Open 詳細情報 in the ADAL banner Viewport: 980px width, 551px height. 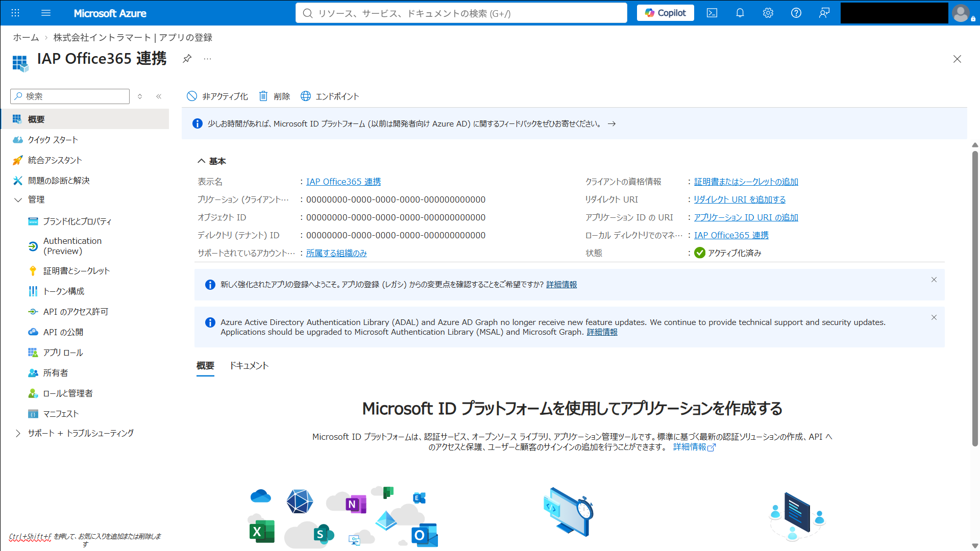[x=602, y=332]
